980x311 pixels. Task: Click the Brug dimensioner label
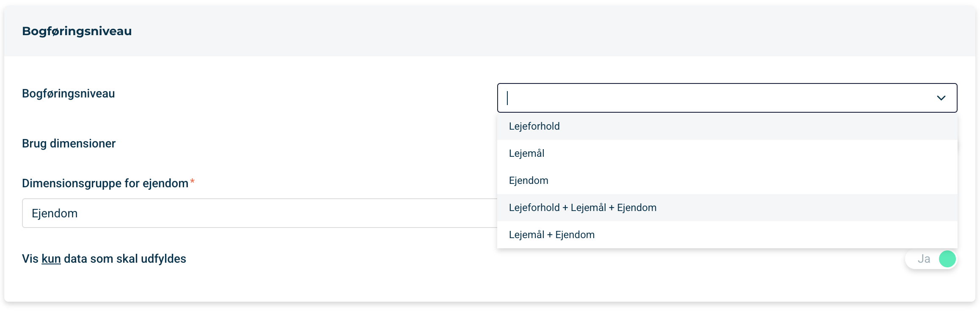click(69, 144)
